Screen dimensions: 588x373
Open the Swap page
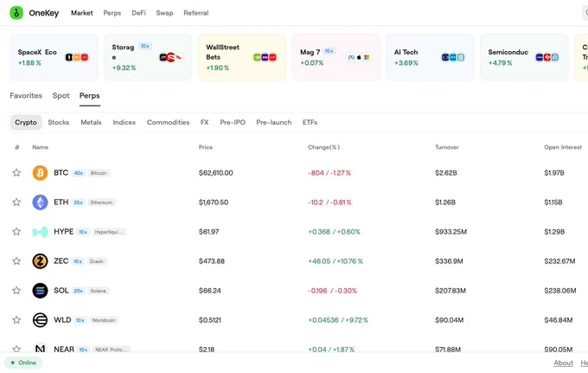(x=164, y=13)
